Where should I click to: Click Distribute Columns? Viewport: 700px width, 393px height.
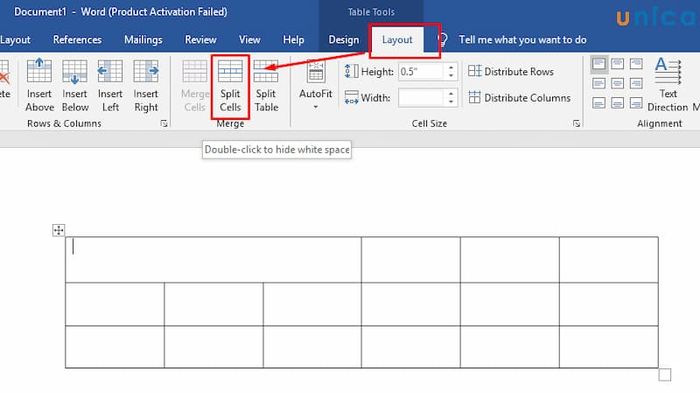tap(519, 97)
